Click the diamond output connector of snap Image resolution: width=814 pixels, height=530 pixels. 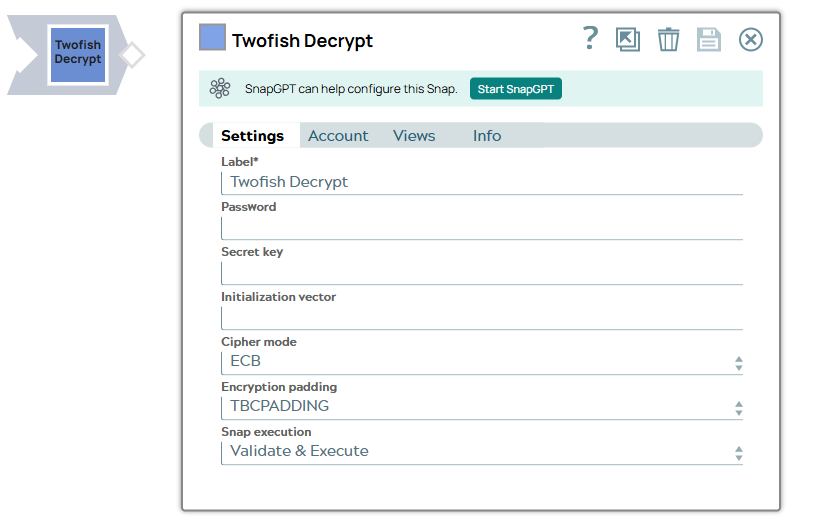(132, 55)
